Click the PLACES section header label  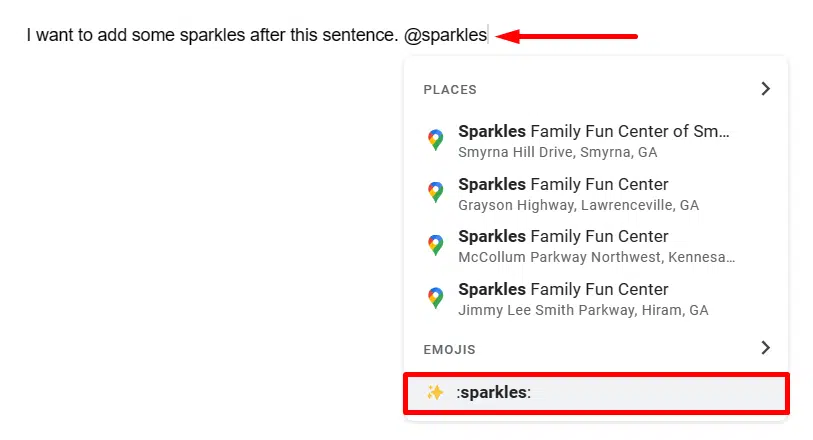pos(450,90)
